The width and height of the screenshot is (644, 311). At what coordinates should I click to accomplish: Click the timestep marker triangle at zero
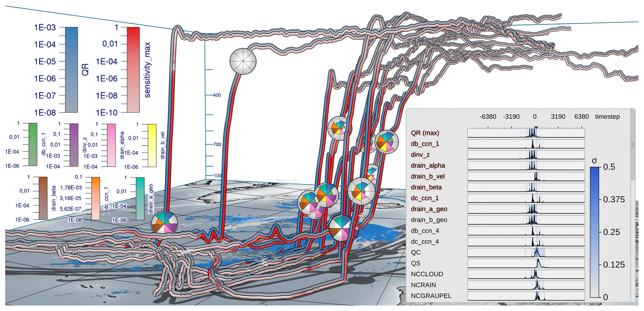click(536, 128)
